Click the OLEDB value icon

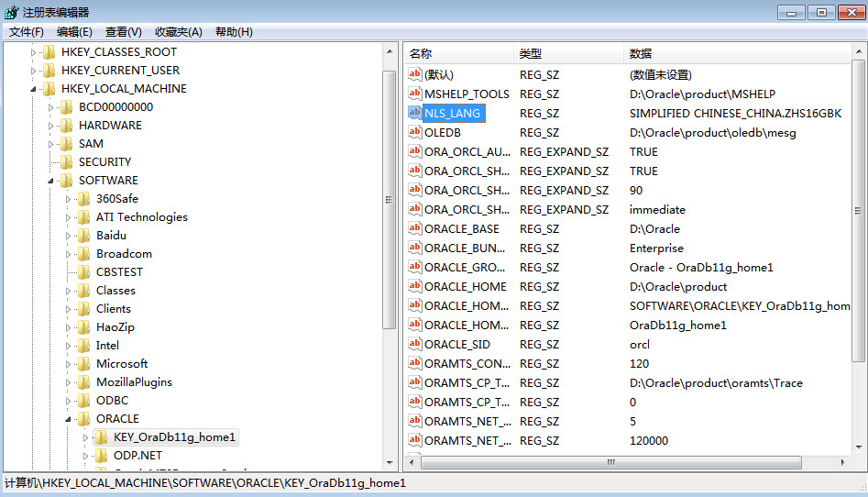tap(414, 132)
